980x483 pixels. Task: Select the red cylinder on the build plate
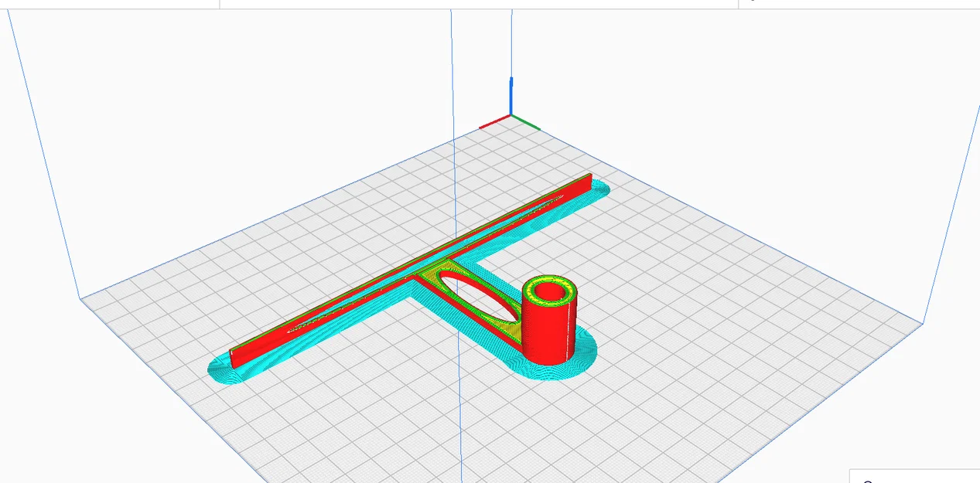(x=549, y=321)
